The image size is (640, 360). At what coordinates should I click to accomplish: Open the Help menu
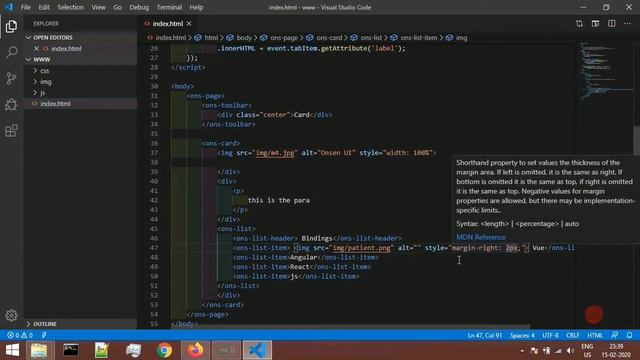click(x=196, y=7)
